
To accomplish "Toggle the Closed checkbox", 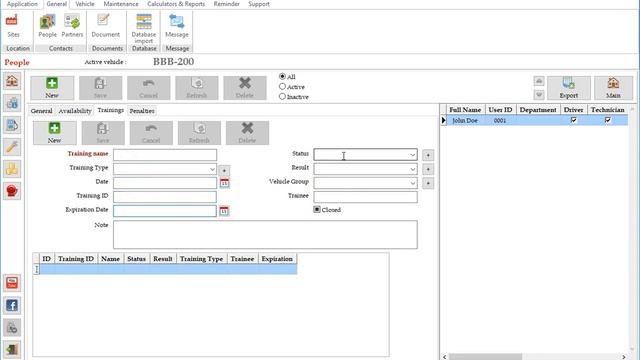I will (x=317, y=209).
